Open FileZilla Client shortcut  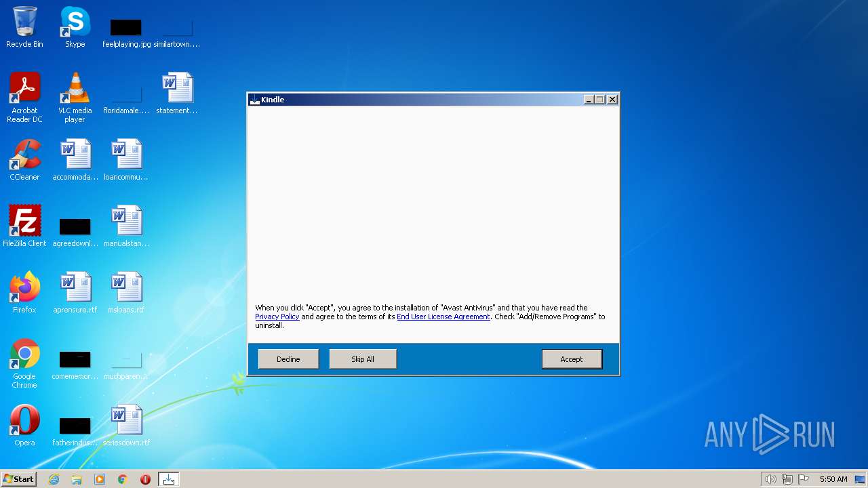(x=24, y=226)
